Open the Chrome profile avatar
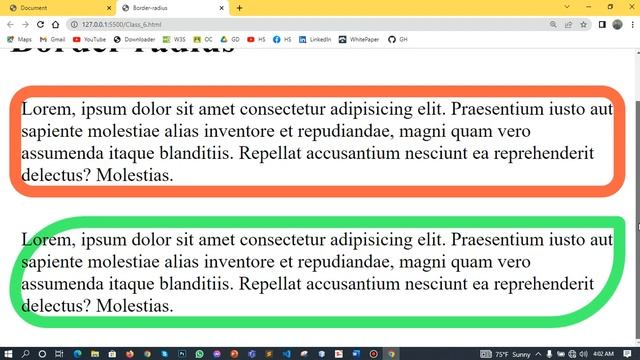 tap(617, 24)
